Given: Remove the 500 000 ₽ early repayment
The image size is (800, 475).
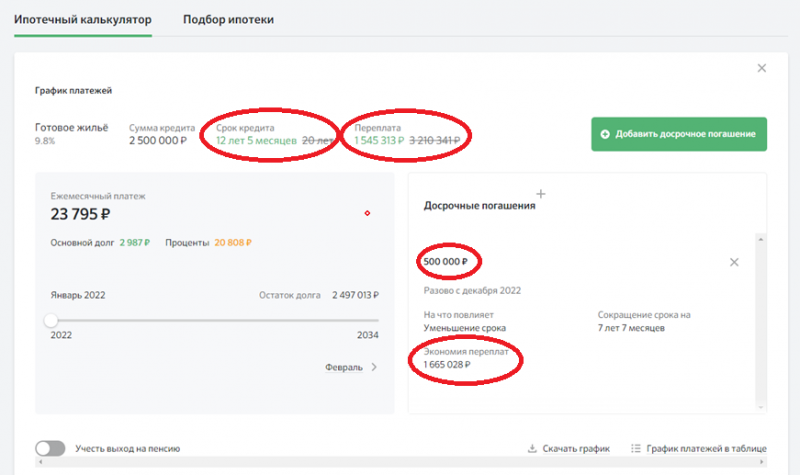Looking at the screenshot, I should 734,262.
